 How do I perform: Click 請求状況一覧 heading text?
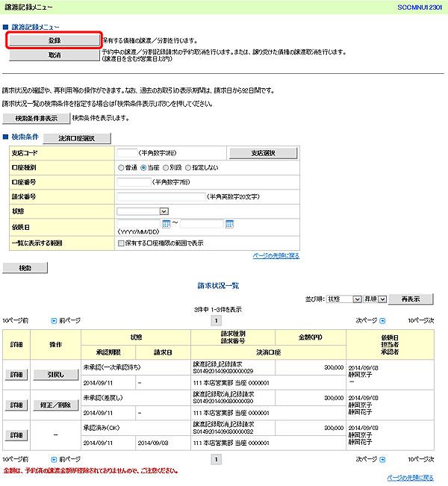(218, 285)
